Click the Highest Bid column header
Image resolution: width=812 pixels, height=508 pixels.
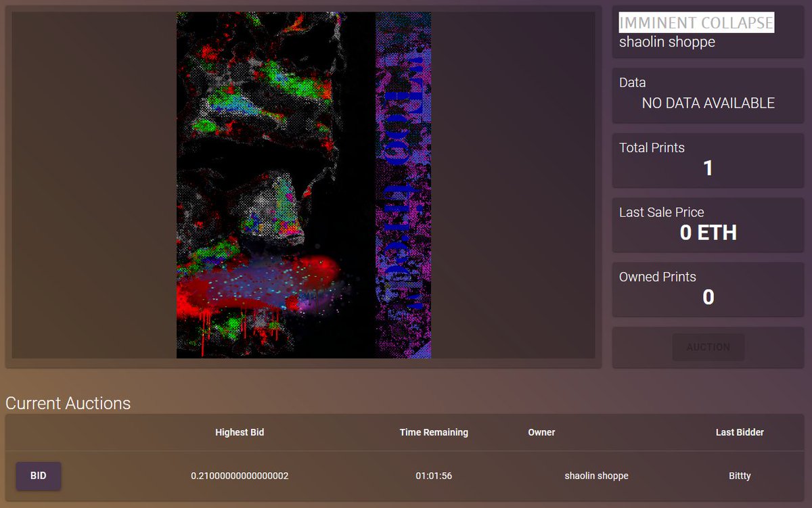[240, 432]
